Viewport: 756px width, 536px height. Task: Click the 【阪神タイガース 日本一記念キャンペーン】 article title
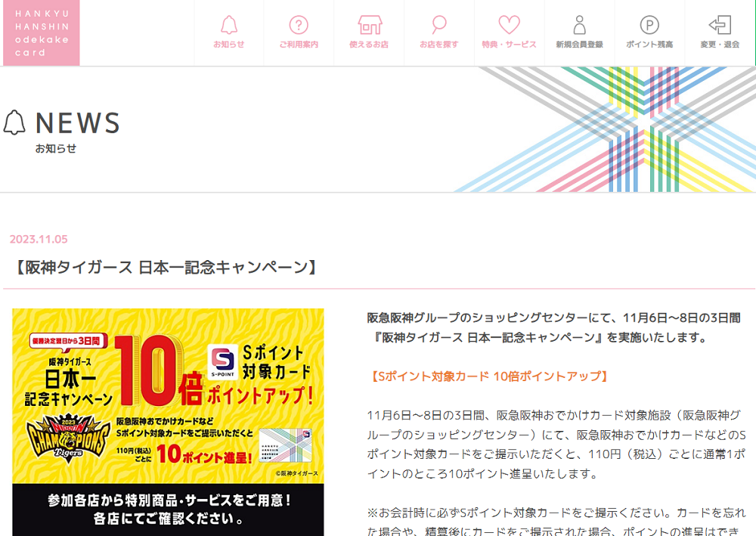click(166, 267)
